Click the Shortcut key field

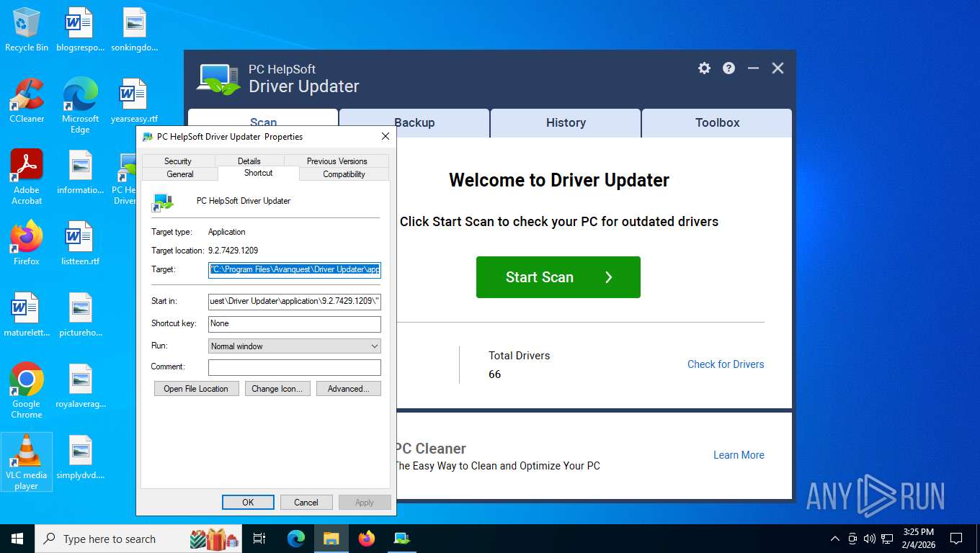[295, 324]
